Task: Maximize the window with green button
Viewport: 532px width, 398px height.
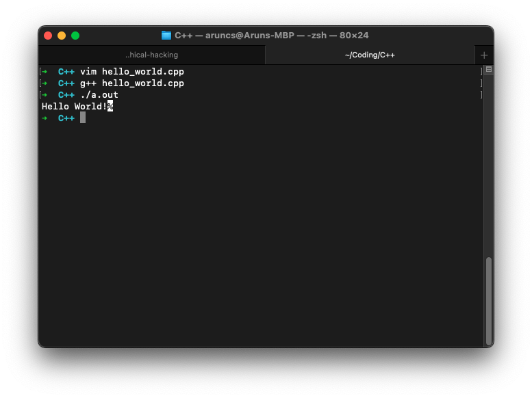Action: (75, 36)
